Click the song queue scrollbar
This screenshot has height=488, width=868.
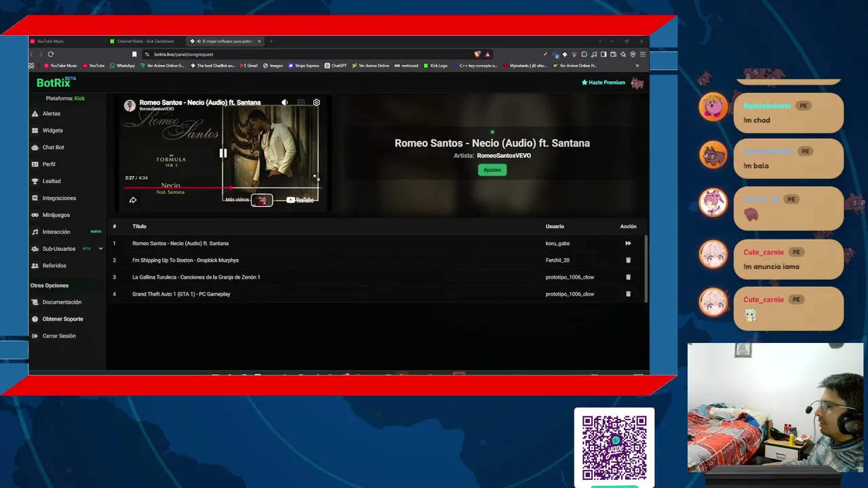pyautogui.click(x=646, y=268)
